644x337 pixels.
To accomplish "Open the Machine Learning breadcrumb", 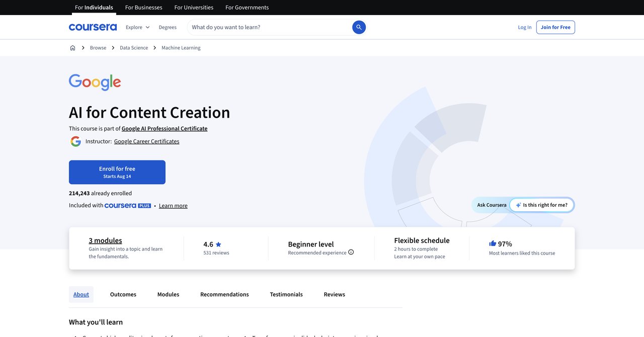I will click(x=181, y=48).
